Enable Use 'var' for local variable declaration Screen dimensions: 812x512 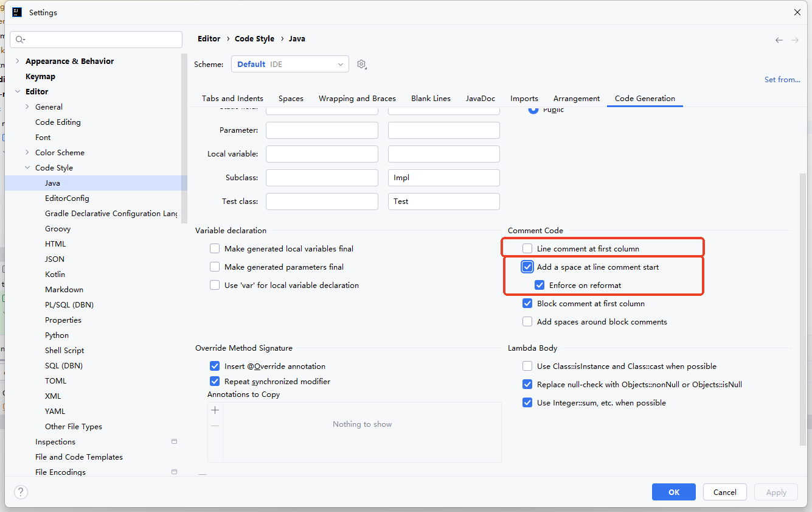(215, 285)
